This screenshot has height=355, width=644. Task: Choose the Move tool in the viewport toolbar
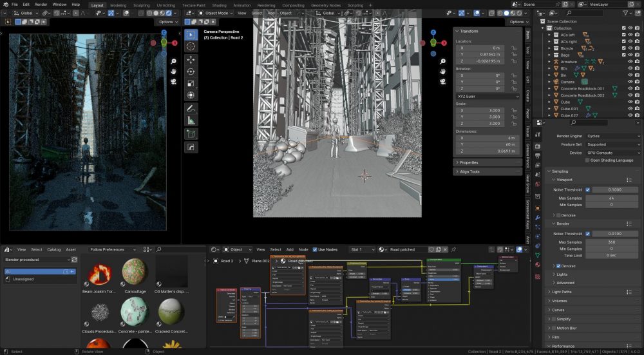pyautogui.click(x=191, y=60)
